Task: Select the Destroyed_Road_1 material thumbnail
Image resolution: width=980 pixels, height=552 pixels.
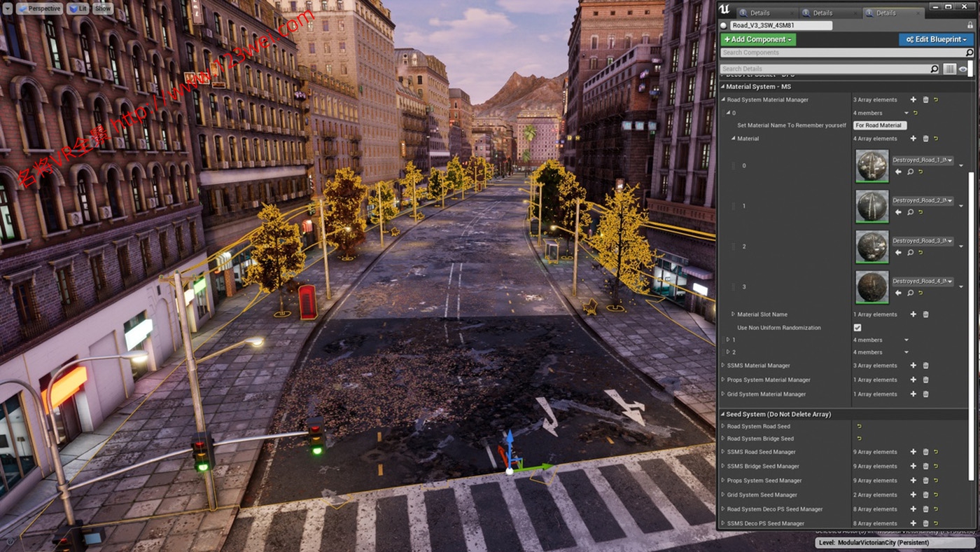Action: tap(871, 166)
